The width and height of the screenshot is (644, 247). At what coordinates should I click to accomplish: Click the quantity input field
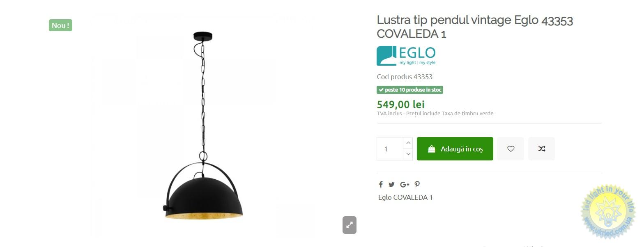click(390, 149)
